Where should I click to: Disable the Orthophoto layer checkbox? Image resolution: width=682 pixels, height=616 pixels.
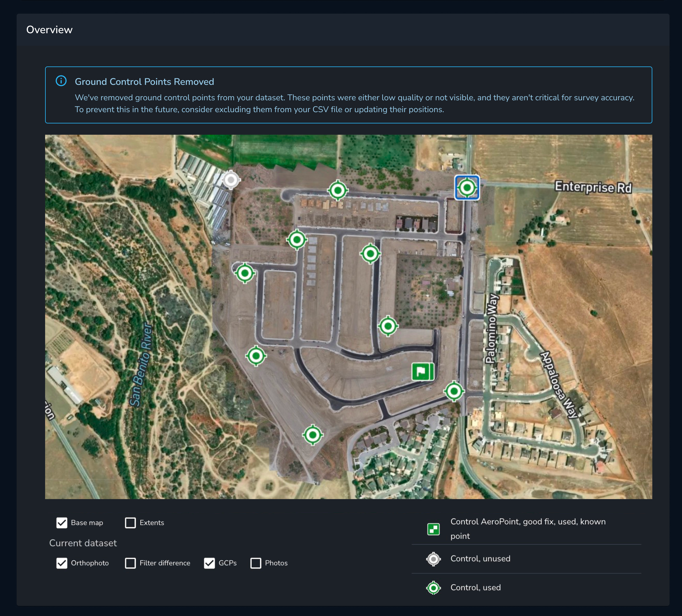[x=62, y=563]
